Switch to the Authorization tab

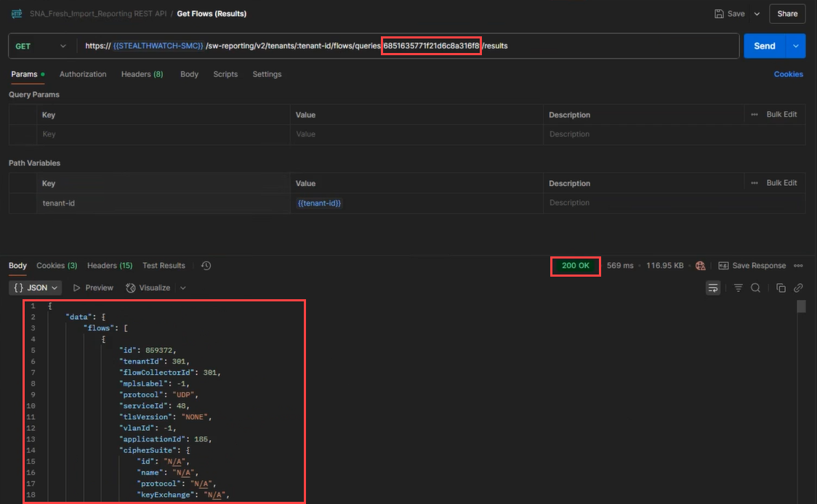[x=83, y=74]
